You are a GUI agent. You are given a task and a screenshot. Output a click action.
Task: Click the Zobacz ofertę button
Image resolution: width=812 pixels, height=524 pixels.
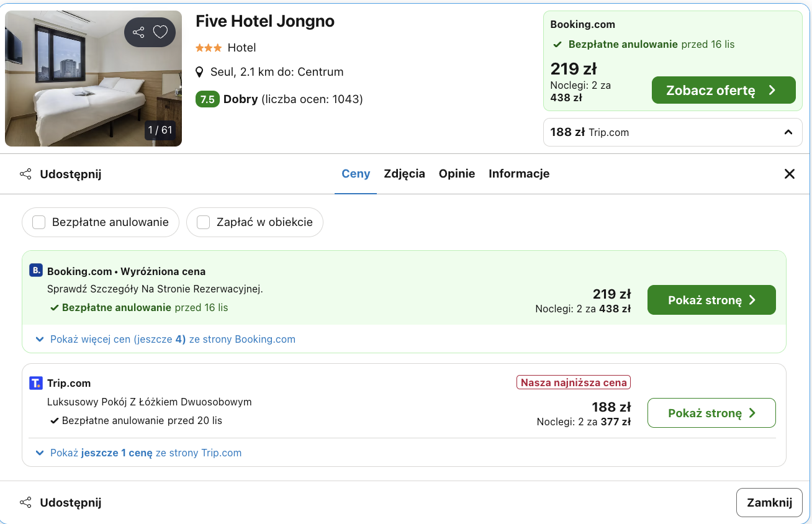coord(723,90)
